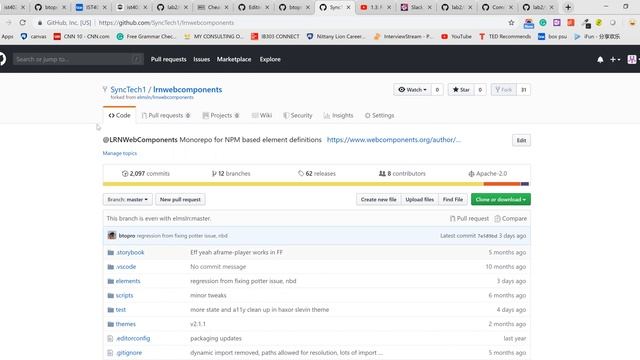Click the Fork button
The height and width of the screenshot is (360, 640).
pyautogui.click(x=503, y=90)
